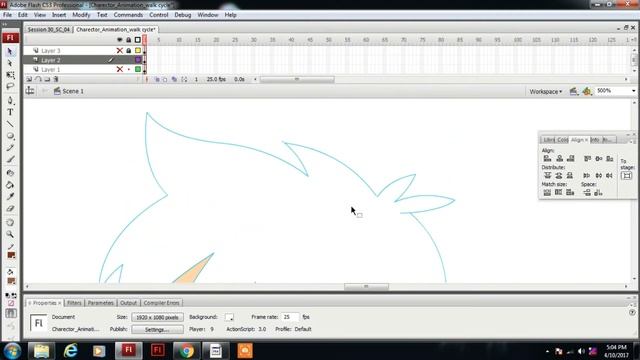
Task: Select the Paint Bucket tool
Action: [10, 185]
